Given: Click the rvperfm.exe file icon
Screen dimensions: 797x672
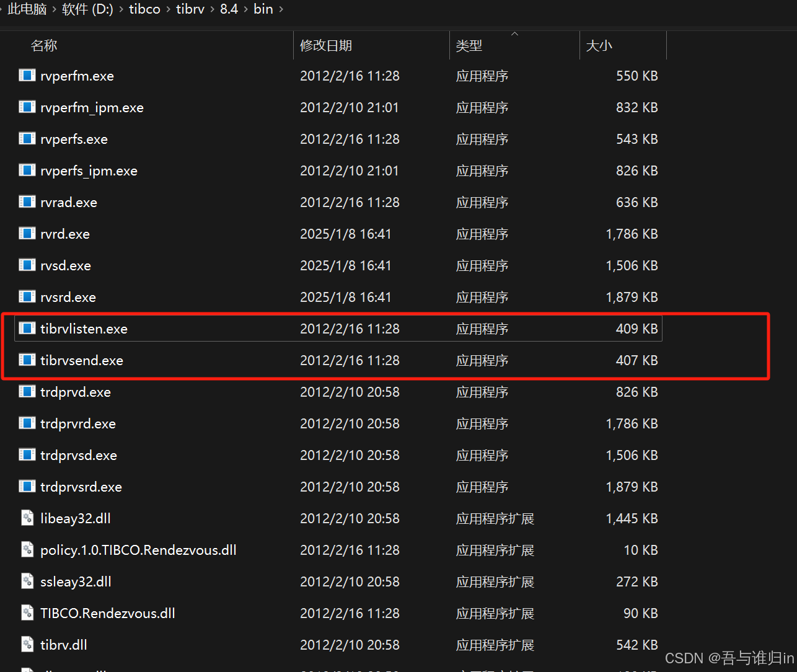Looking at the screenshot, I should coord(27,75).
